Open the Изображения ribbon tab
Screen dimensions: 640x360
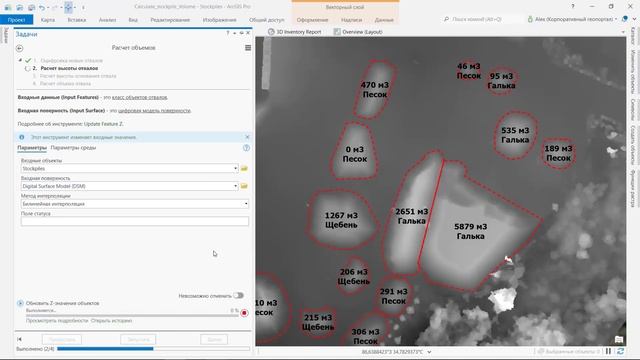point(220,20)
